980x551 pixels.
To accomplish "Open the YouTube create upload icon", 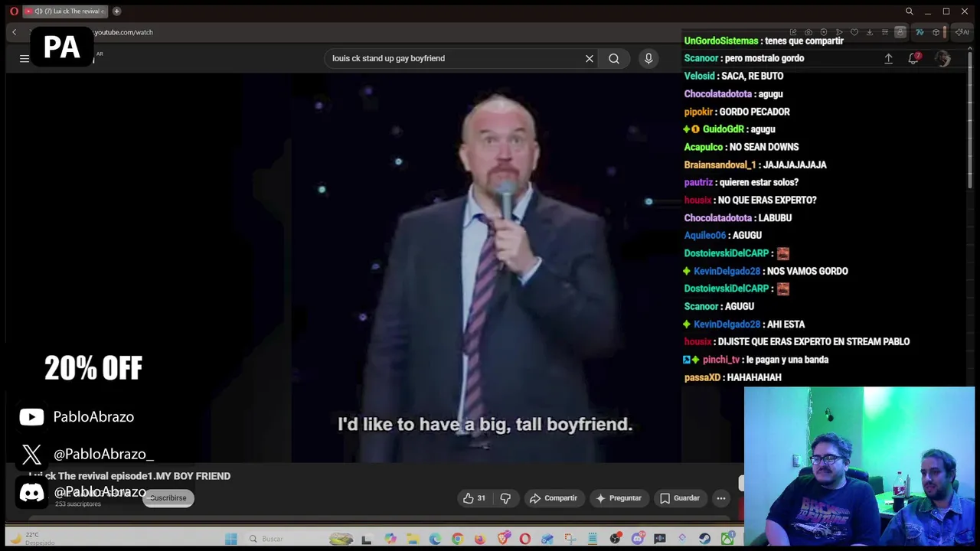I will tap(889, 58).
